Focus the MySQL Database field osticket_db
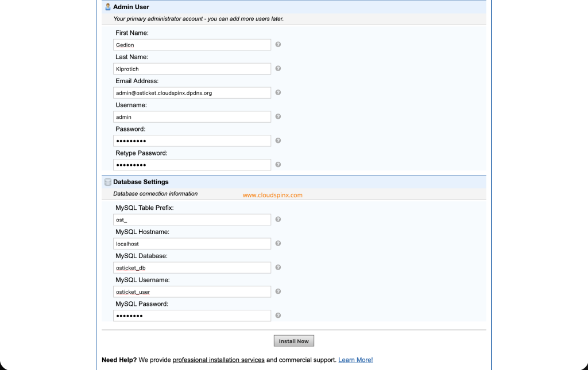 192,268
